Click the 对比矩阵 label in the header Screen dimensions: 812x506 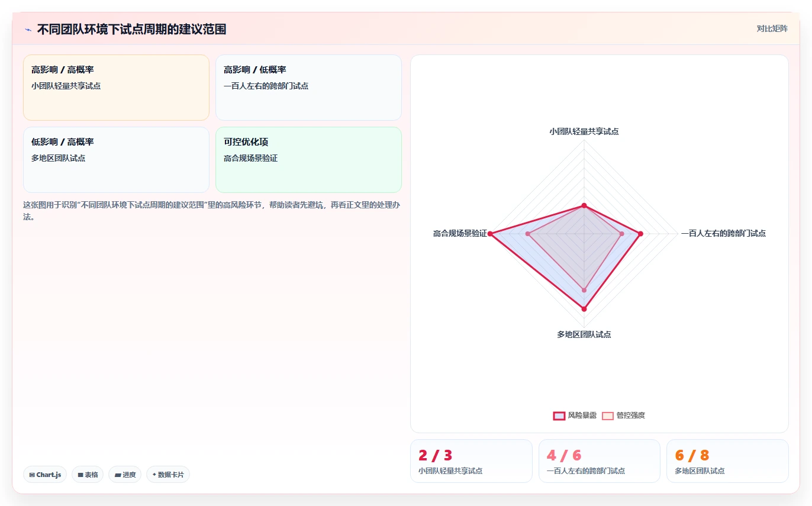coord(772,28)
